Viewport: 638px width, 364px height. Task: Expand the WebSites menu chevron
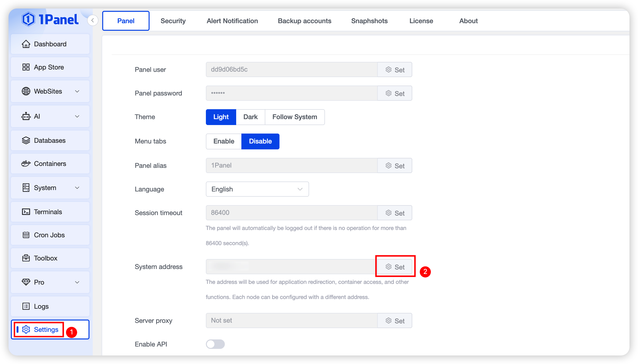tap(77, 91)
